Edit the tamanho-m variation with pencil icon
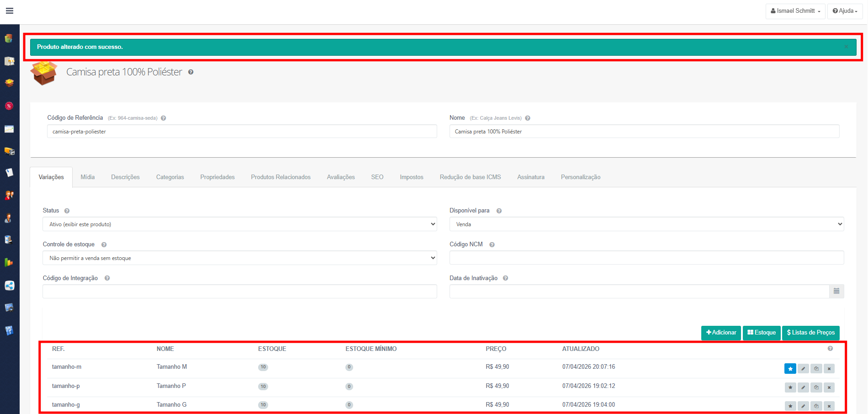868x414 pixels. point(803,368)
